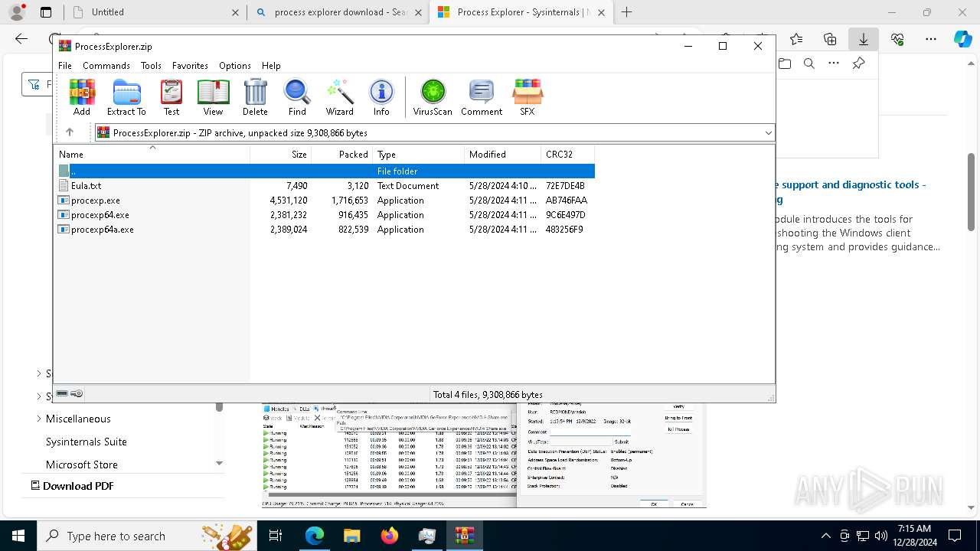
Task: Click WinRAR taskbar icon
Action: [x=464, y=536]
